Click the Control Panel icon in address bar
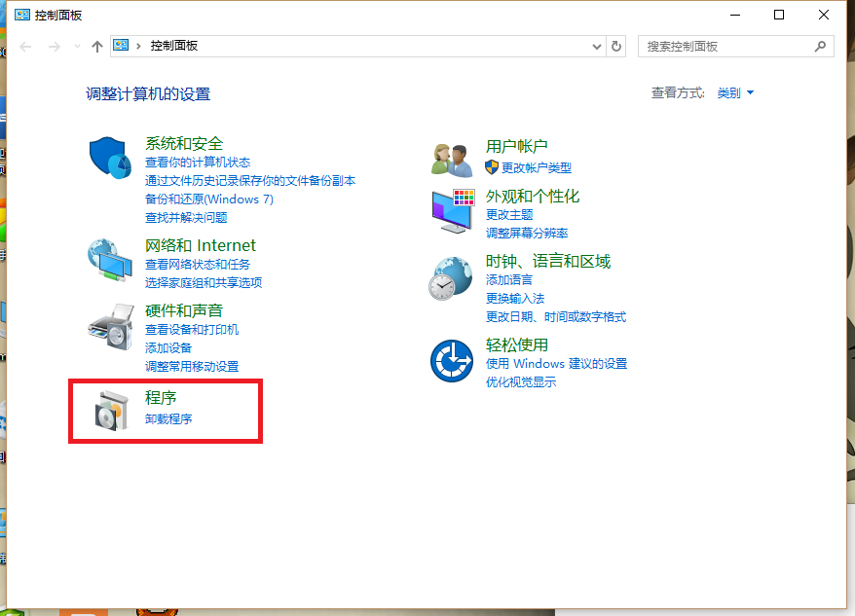 click(121, 45)
